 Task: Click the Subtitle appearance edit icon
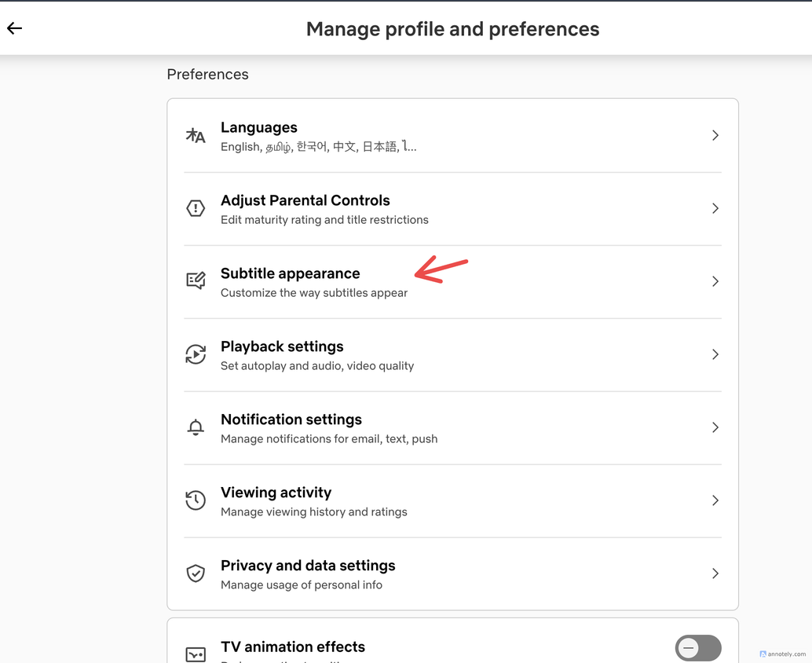196,281
